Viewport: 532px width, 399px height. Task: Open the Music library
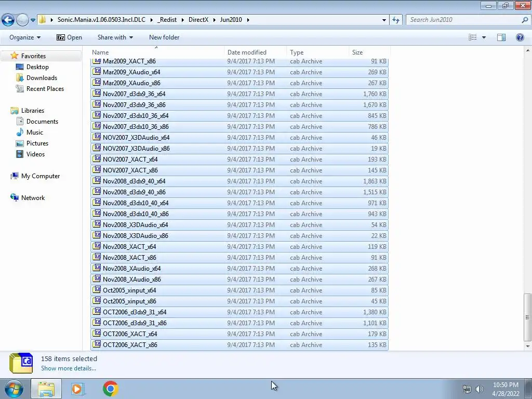coord(35,132)
